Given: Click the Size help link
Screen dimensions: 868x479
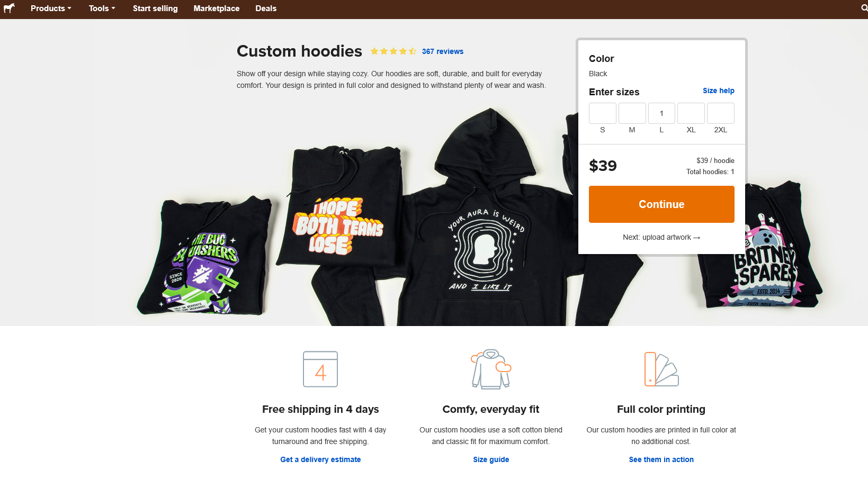Looking at the screenshot, I should 718,91.
